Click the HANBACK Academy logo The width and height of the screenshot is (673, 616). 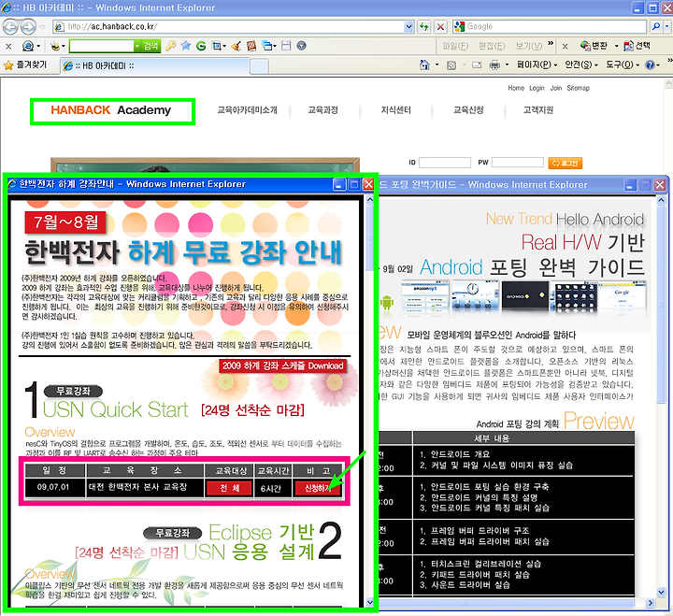(x=111, y=110)
